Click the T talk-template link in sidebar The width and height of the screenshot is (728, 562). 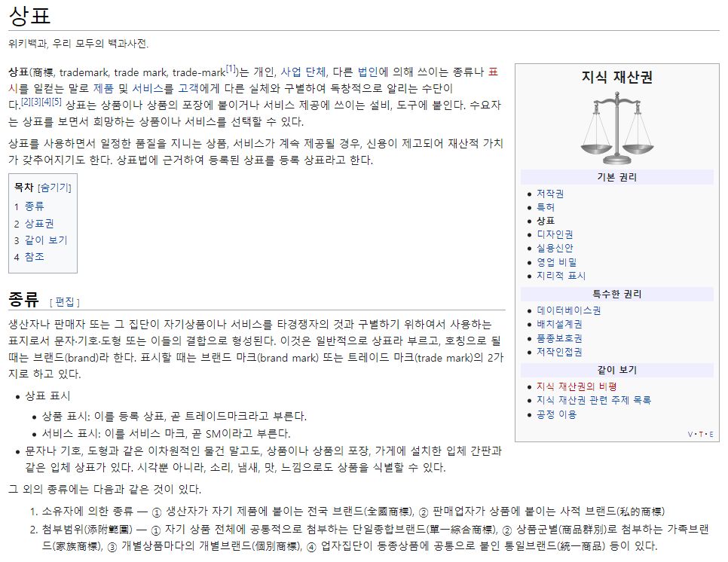point(701,435)
